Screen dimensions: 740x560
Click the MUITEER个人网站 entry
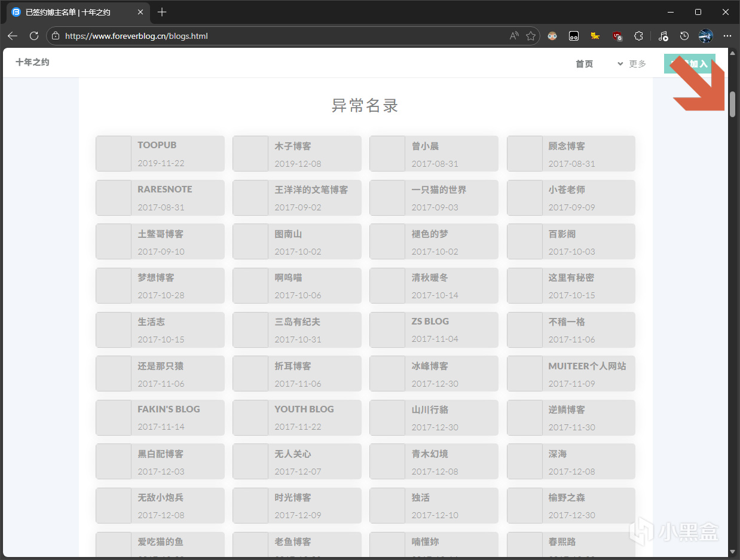571,374
